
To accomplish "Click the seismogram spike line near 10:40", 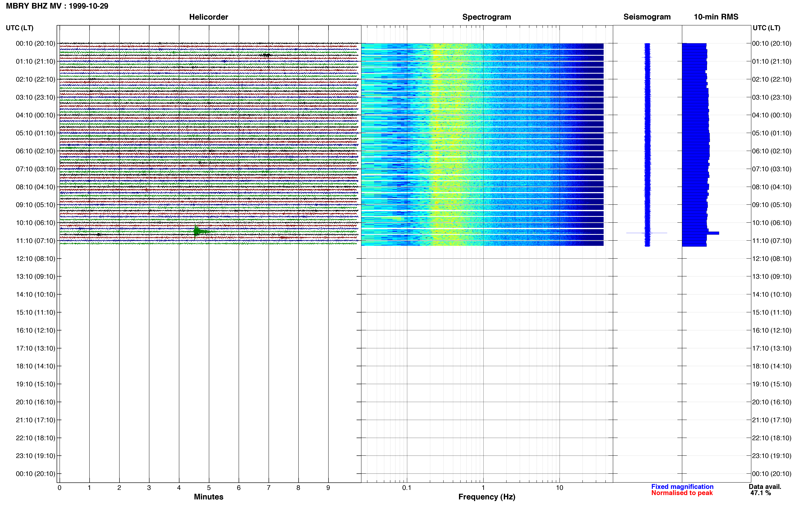I will pyautogui.click(x=646, y=233).
